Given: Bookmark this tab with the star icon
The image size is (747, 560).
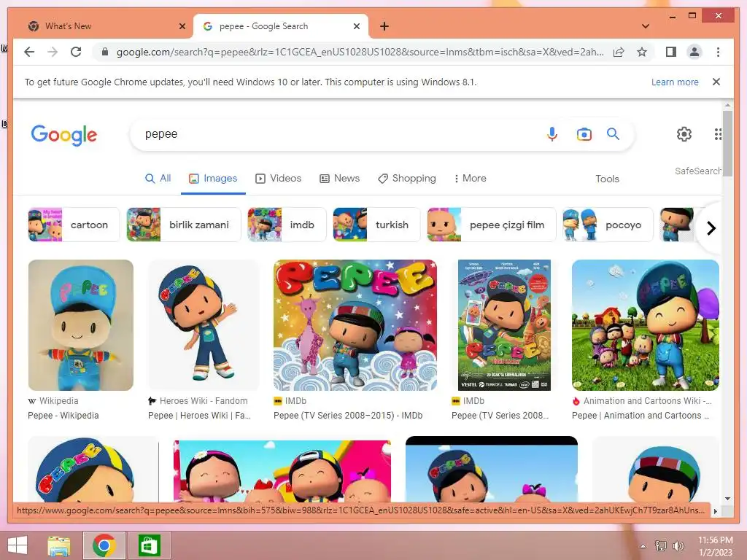Looking at the screenshot, I should [x=642, y=52].
